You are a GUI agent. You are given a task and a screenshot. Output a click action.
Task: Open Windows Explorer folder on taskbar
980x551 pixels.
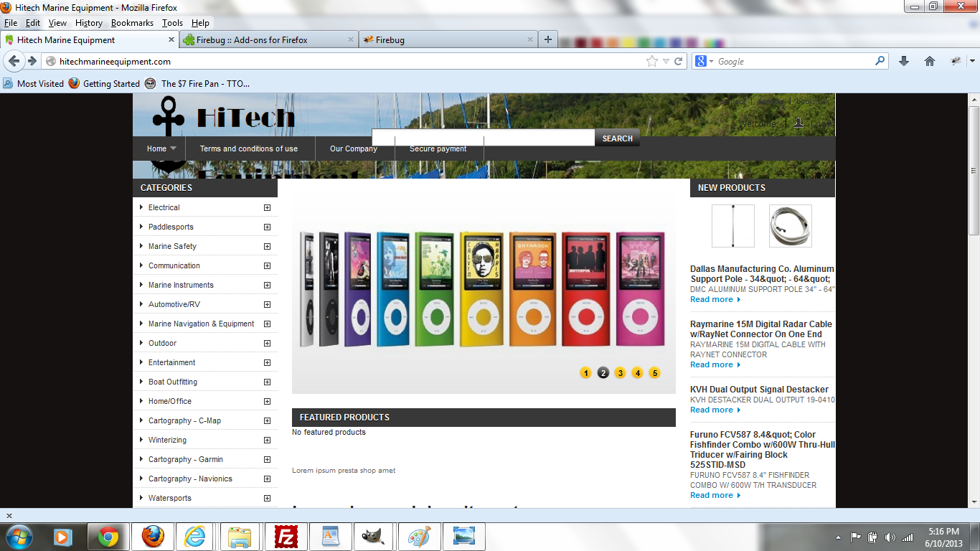[x=239, y=536]
